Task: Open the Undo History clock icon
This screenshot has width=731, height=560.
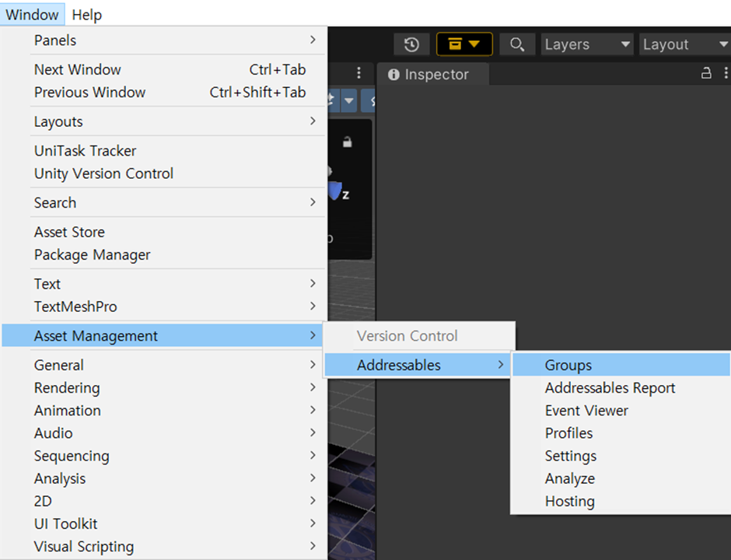Action: 411,45
